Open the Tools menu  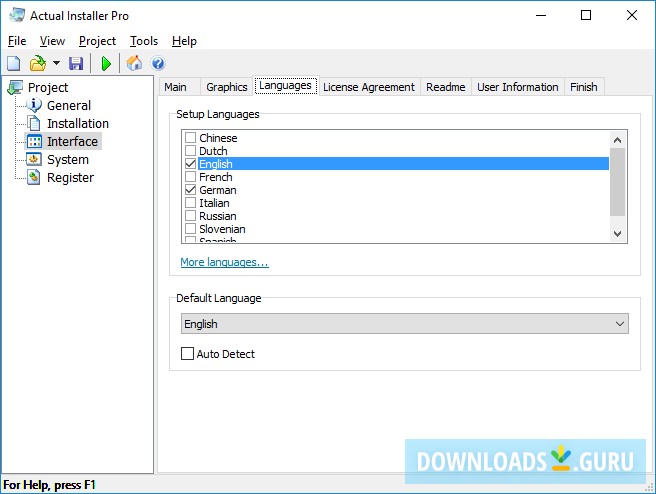coord(144,41)
